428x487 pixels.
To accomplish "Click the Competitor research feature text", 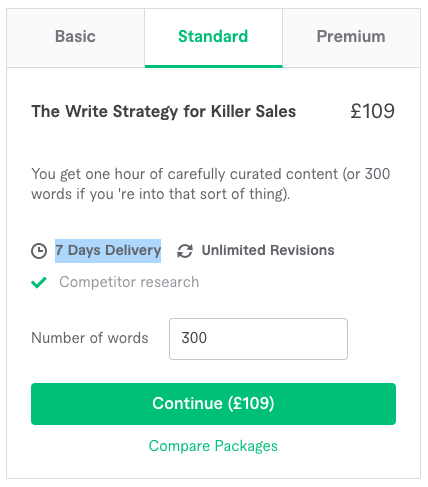I will tap(129, 282).
